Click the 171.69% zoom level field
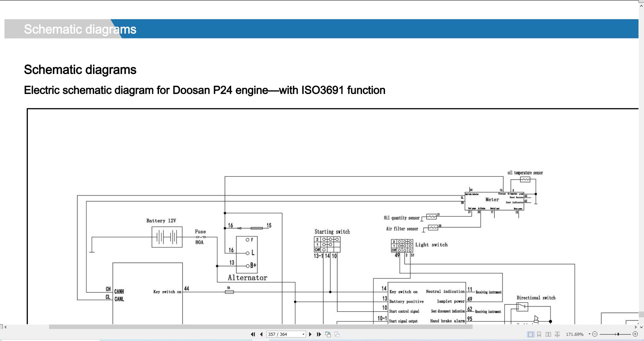The image size is (644, 341). (575, 334)
